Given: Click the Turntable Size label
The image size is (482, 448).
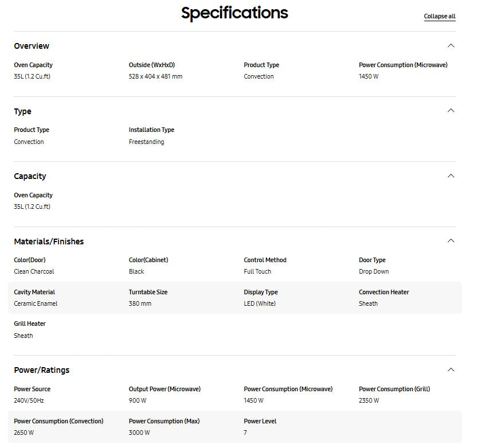Looking at the screenshot, I should coord(148,292).
